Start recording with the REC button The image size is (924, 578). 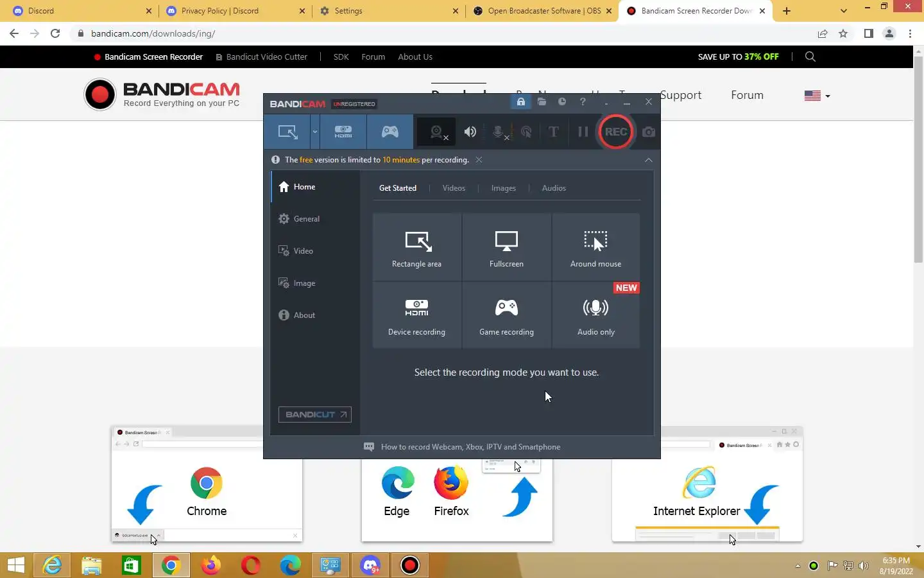coord(616,132)
